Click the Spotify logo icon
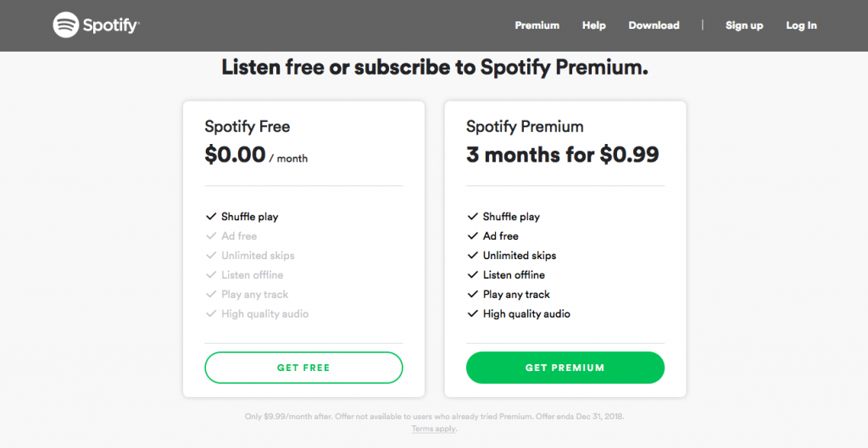Viewport: 868px width, 448px height. point(66,25)
